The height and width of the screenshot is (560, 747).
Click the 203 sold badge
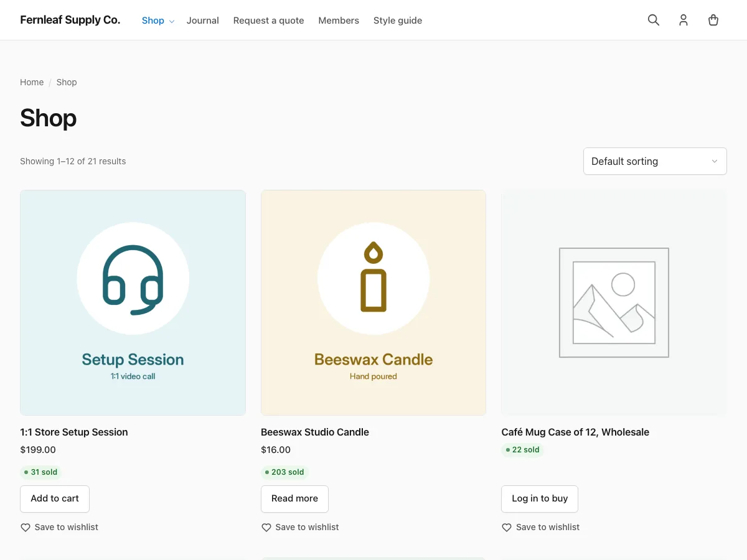click(x=284, y=472)
